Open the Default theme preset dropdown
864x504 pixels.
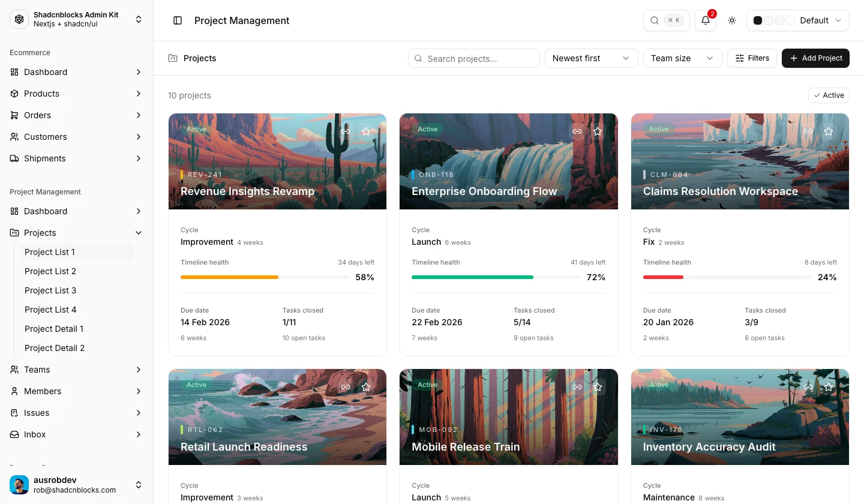pyautogui.click(x=798, y=20)
